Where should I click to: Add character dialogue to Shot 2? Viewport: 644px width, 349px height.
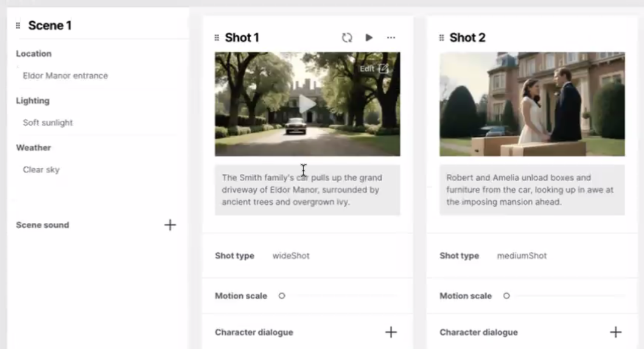615,332
